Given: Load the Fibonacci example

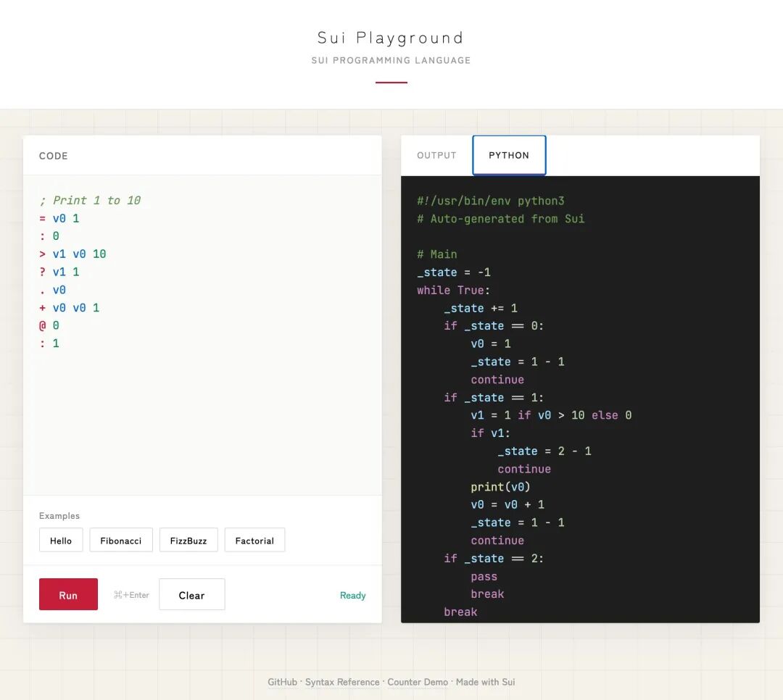Looking at the screenshot, I should 121,541.
